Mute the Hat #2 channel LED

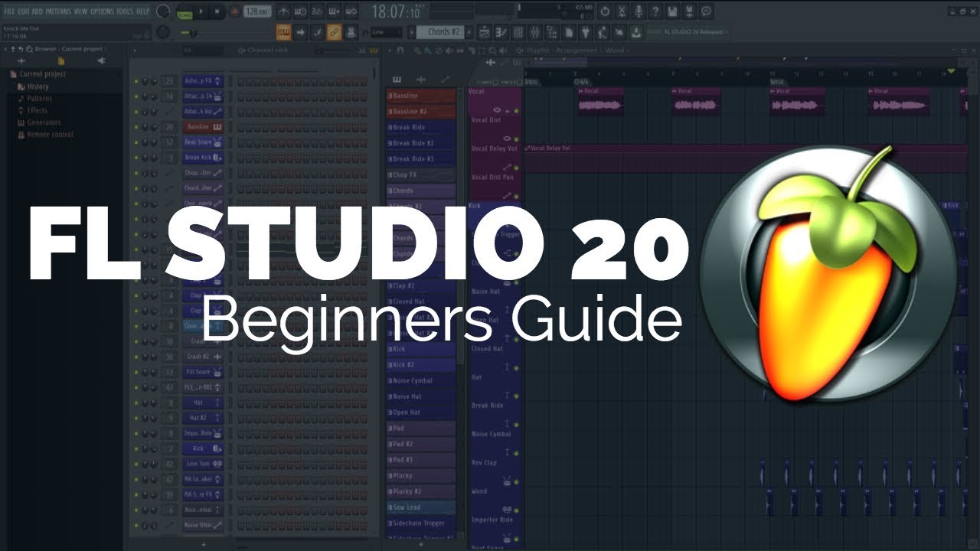(136, 418)
